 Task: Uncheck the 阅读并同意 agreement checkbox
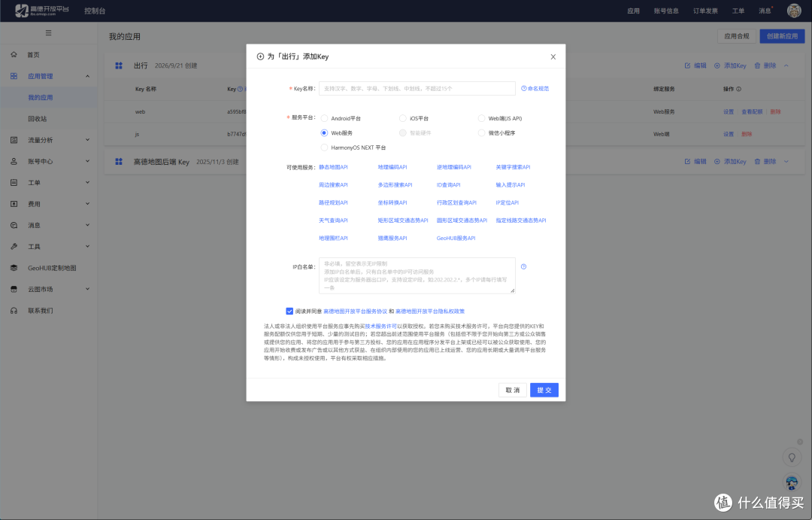point(289,311)
